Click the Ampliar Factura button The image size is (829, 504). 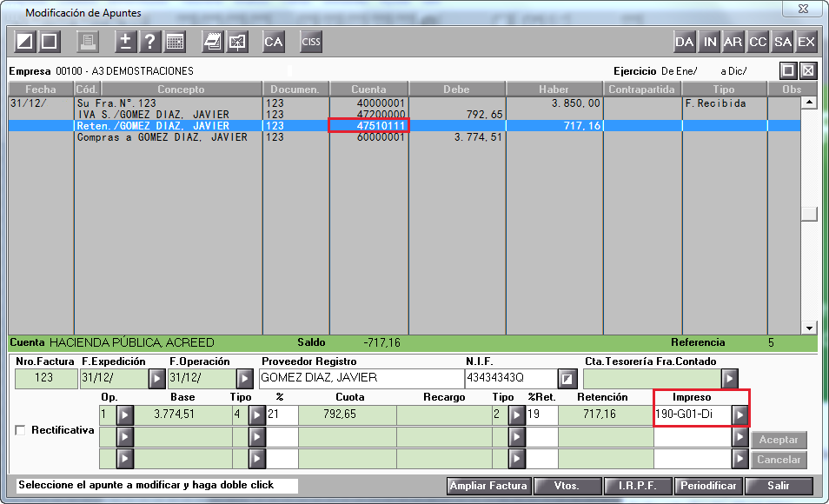[x=488, y=486]
